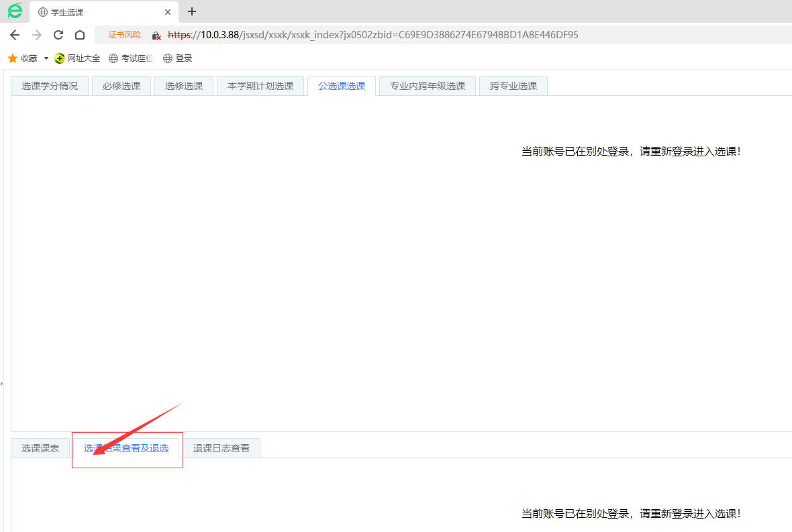Viewport: 792px width, 532px height.
Task: Reload the current page
Action: 58,35
